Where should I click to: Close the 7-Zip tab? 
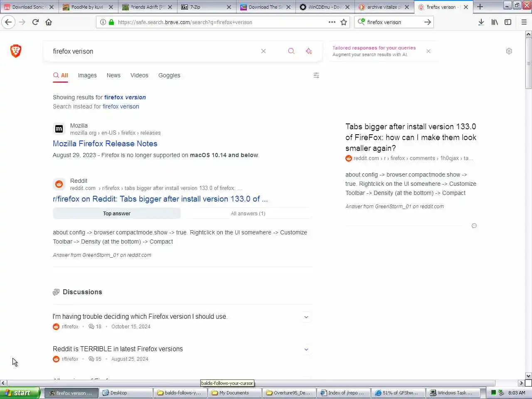click(229, 7)
